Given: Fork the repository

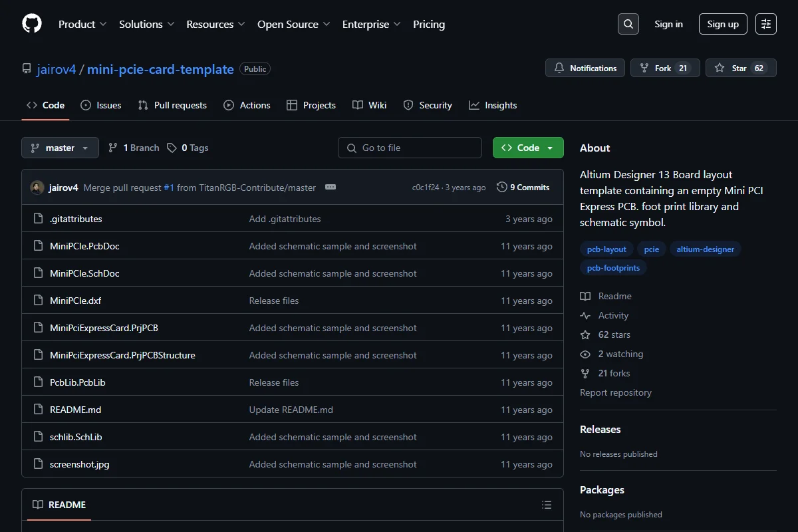Looking at the screenshot, I should click(x=665, y=68).
